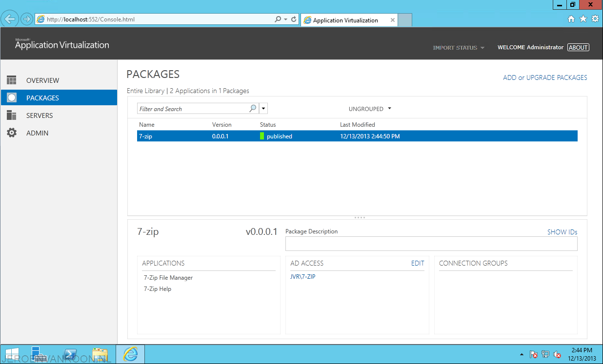Viewport: 603px width, 364px height.
Task: Go to the OVERVIEW section
Action: tap(42, 80)
